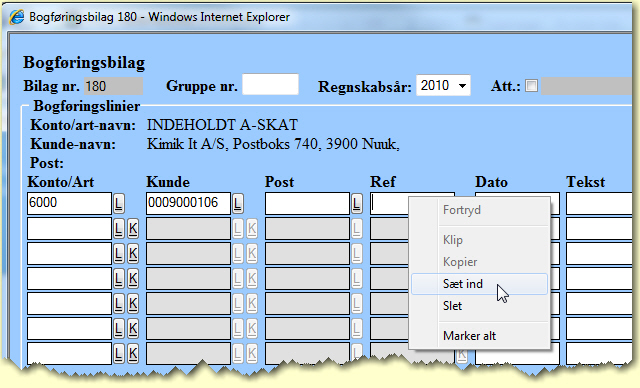Viewport: 640px width, 388px height.
Task: Click the grey Att. text field
Action: tap(586, 86)
